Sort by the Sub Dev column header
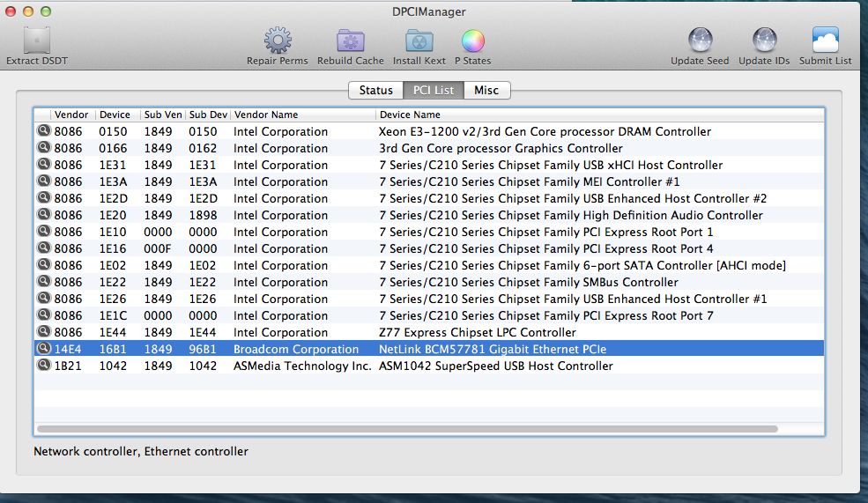 (x=208, y=115)
